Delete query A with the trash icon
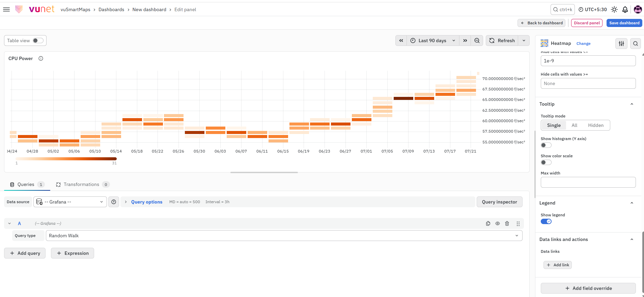Image resolution: width=644 pixels, height=297 pixels. (507, 223)
